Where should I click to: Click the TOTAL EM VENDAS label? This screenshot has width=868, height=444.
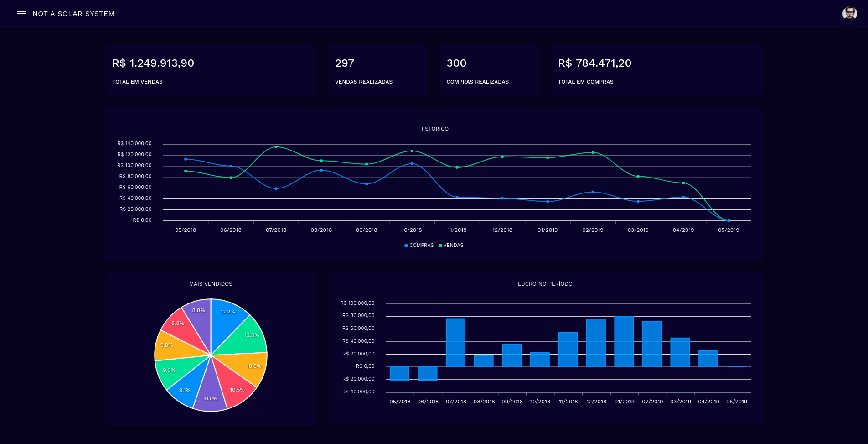click(x=137, y=82)
